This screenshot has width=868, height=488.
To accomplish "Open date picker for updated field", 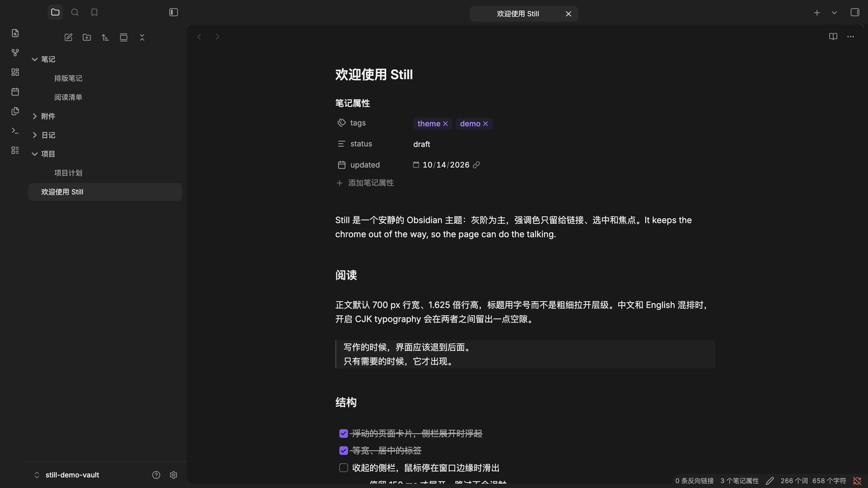I will pos(416,165).
